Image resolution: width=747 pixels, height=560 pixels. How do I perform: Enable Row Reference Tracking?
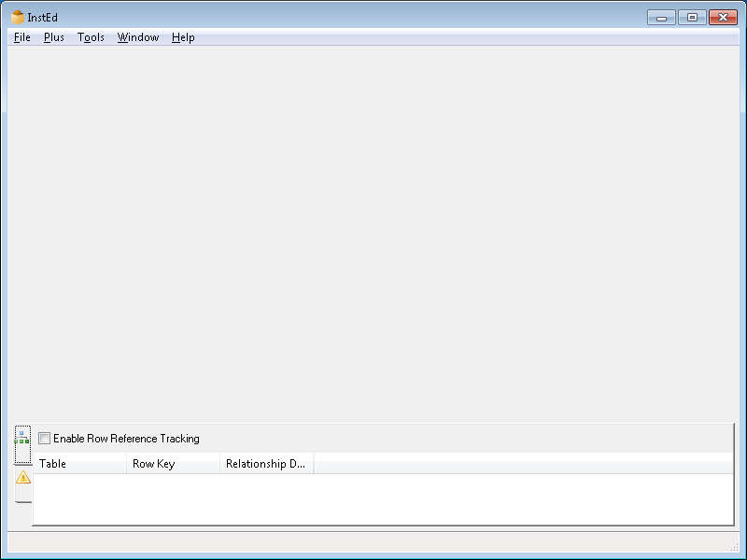43,438
